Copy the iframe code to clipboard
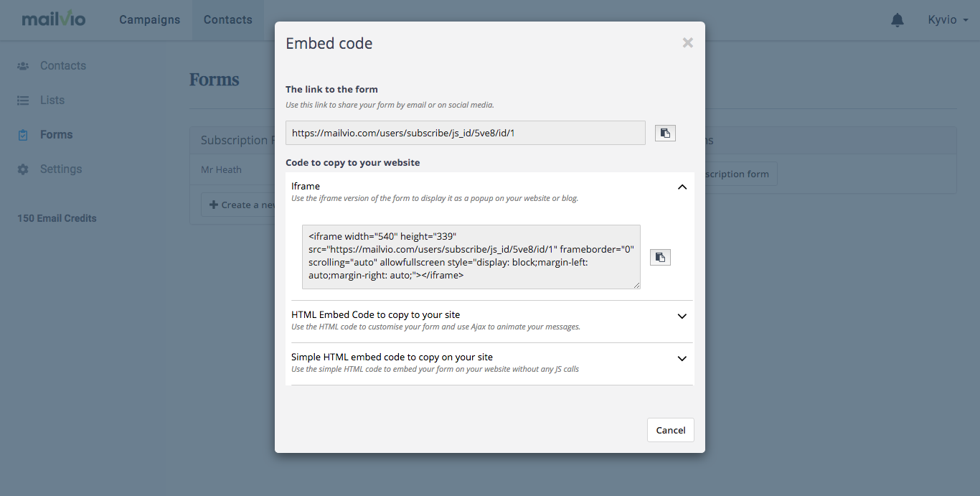 [660, 257]
